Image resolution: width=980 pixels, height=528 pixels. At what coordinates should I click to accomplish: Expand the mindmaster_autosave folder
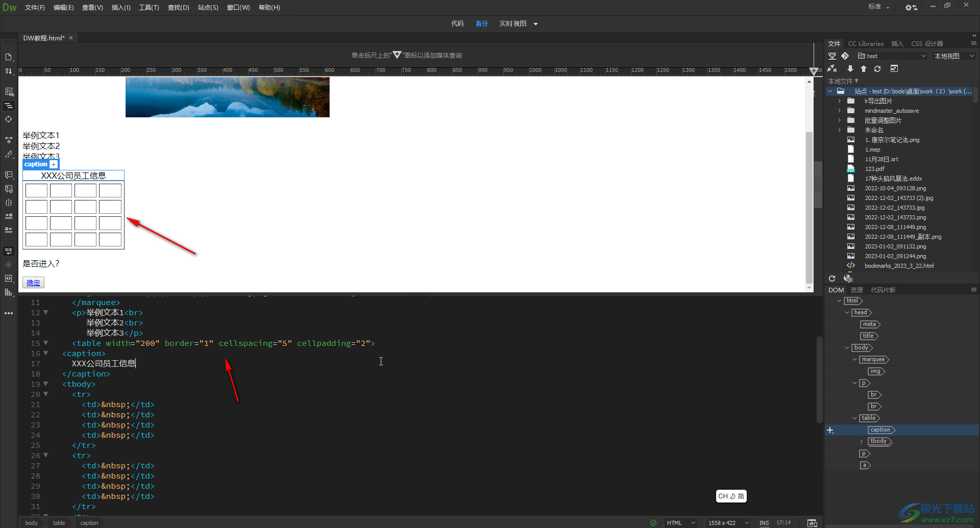[839, 111]
